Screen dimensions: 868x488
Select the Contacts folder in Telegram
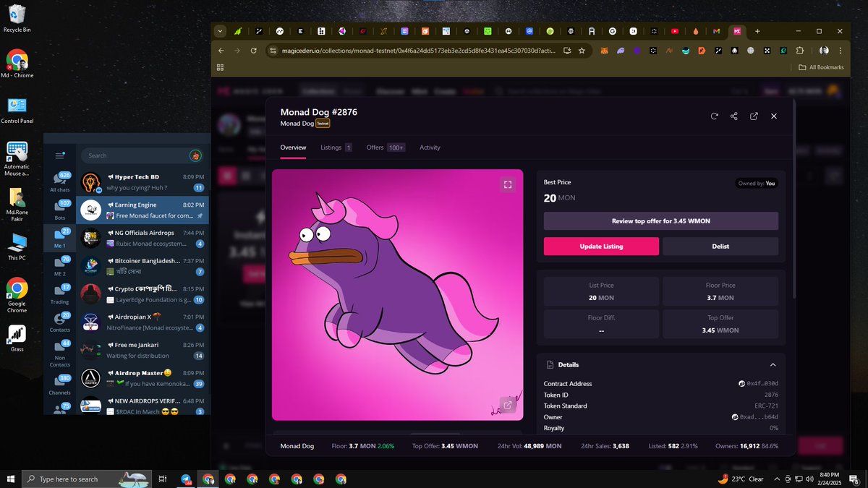pyautogui.click(x=60, y=323)
